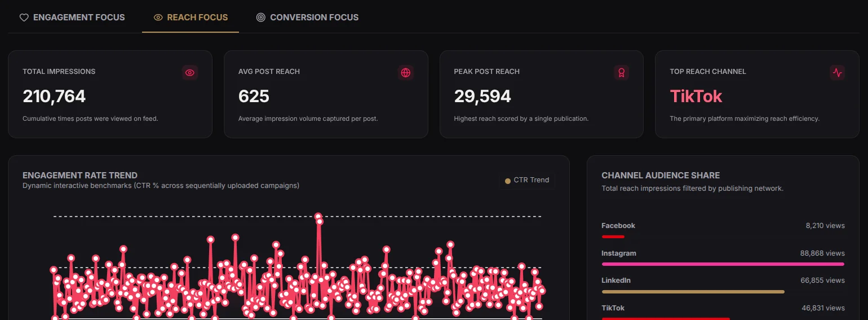Image resolution: width=868 pixels, height=320 pixels.
Task: Click the 'Dynamic interactive benchmarks' chart subtitle
Action: point(161,186)
